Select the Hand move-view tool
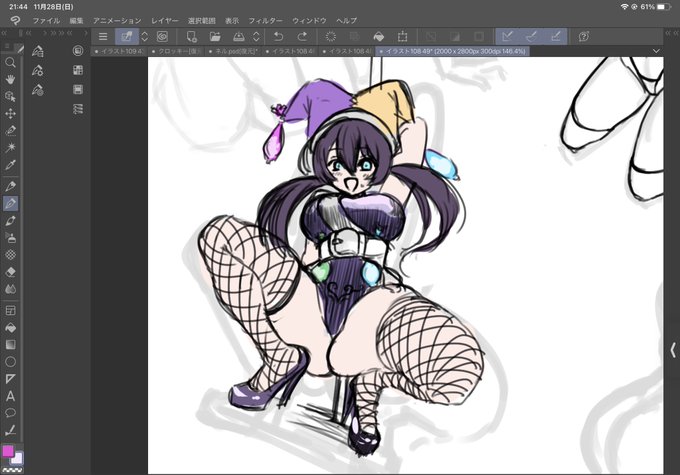 [10, 79]
